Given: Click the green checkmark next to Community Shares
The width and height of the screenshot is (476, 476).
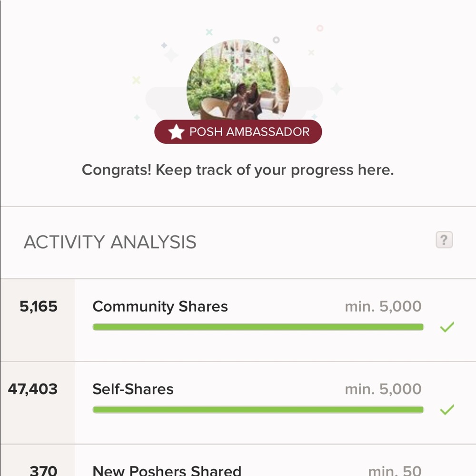Looking at the screenshot, I should click(x=447, y=327).
